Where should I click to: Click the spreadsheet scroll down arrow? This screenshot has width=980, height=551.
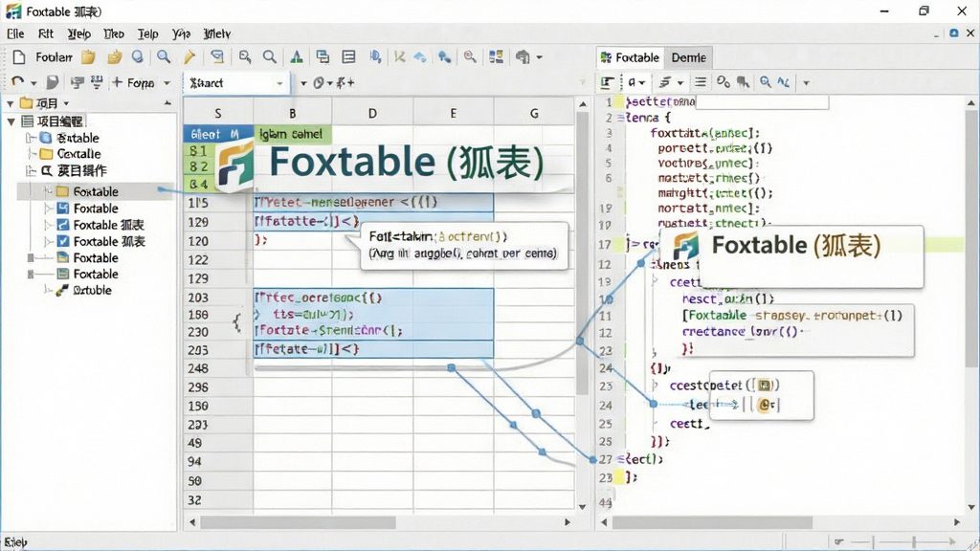[583, 507]
